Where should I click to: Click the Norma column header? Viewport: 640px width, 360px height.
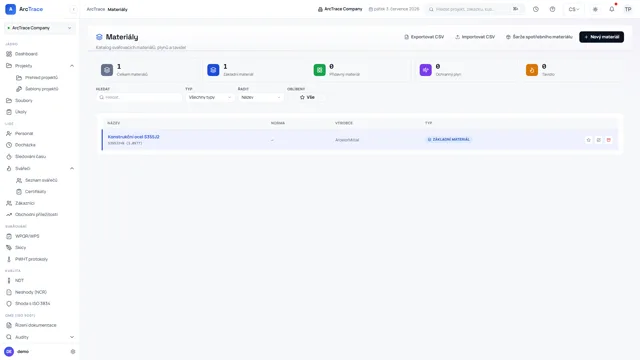278,123
